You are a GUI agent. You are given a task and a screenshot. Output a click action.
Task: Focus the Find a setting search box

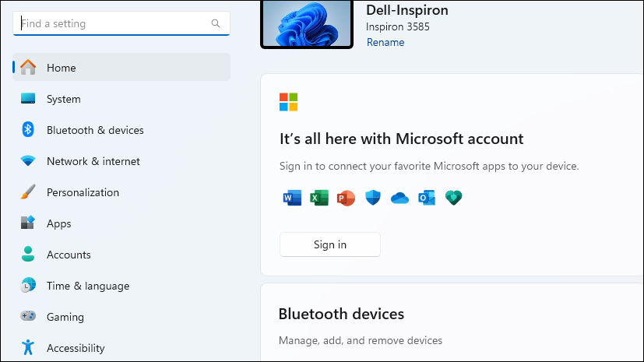113,23
